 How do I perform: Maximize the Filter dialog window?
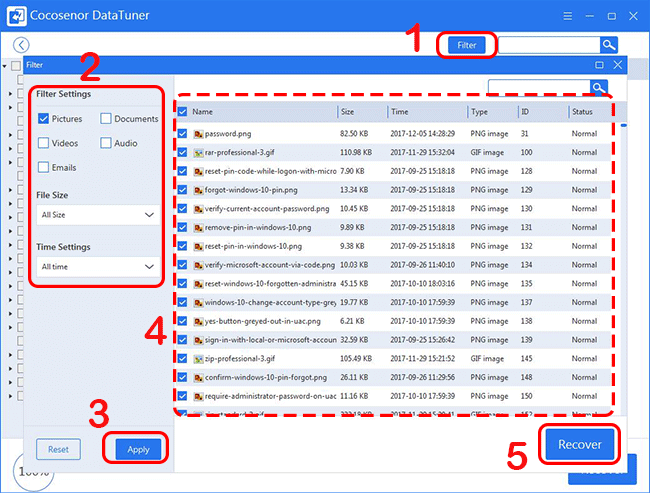pos(599,65)
